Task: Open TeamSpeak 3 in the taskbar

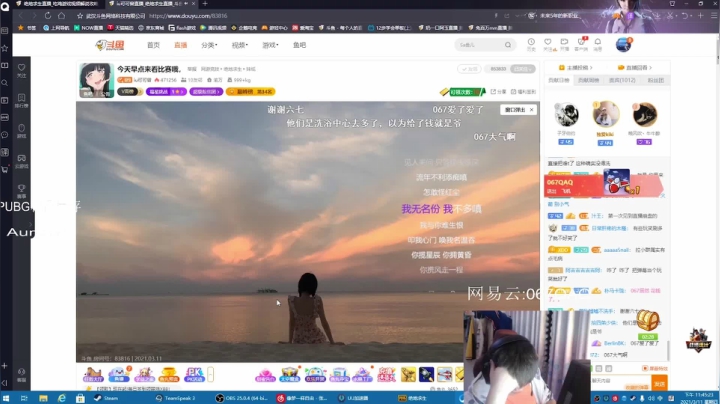Action: pos(176,398)
